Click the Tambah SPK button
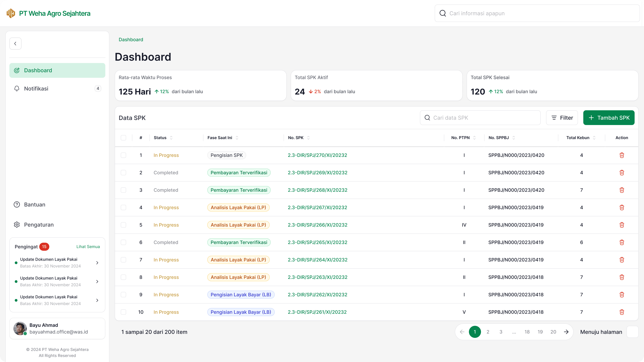Image resolution: width=644 pixels, height=362 pixels. point(609,118)
